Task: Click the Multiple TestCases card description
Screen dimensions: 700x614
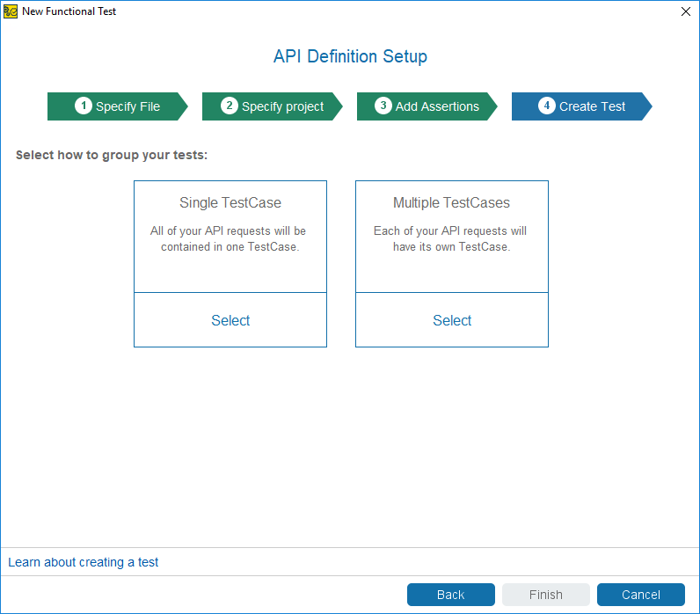Action: (x=450, y=239)
